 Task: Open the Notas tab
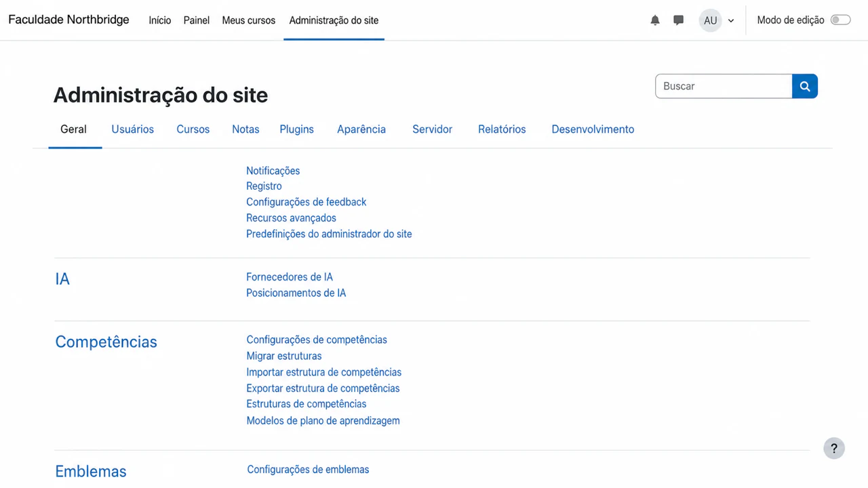coord(245,129)
